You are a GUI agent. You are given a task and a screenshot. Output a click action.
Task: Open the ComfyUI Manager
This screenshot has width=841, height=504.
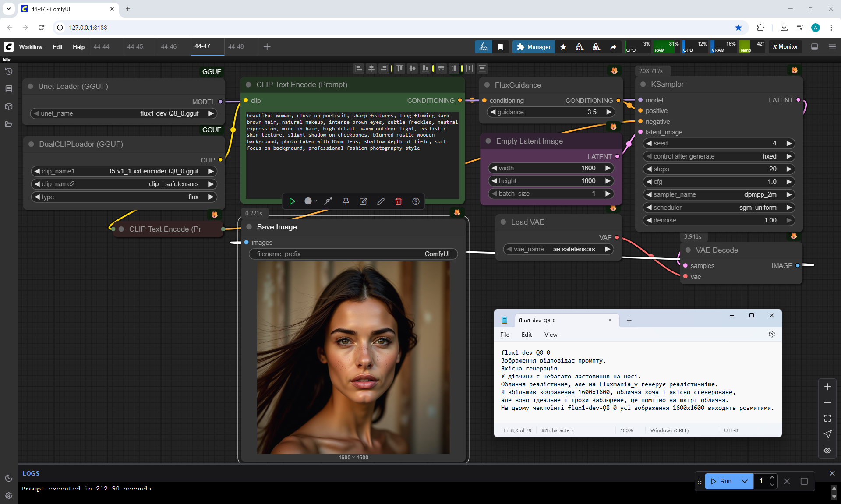534,47
